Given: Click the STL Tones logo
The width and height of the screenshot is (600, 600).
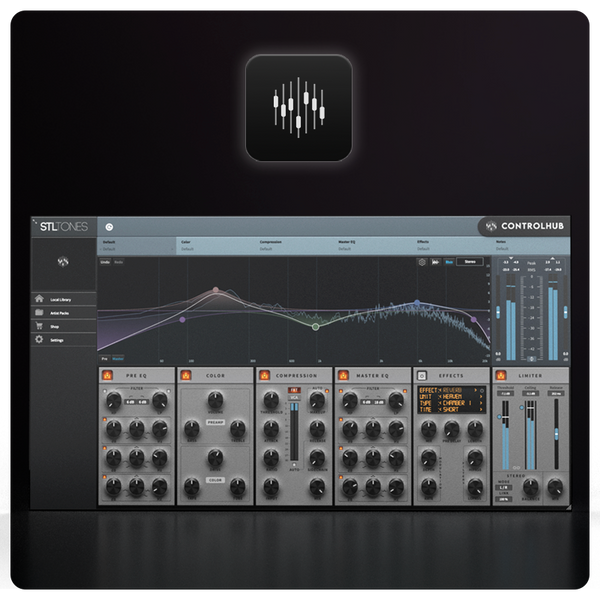Looking at the screenshot, I should pyautogui.click(x=64, y=227).
